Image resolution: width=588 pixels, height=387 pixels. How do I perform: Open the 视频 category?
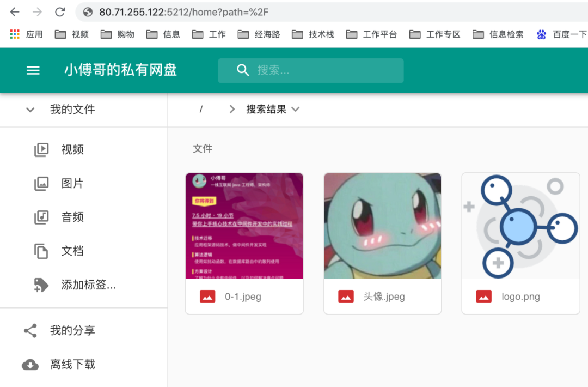(72, 150)
